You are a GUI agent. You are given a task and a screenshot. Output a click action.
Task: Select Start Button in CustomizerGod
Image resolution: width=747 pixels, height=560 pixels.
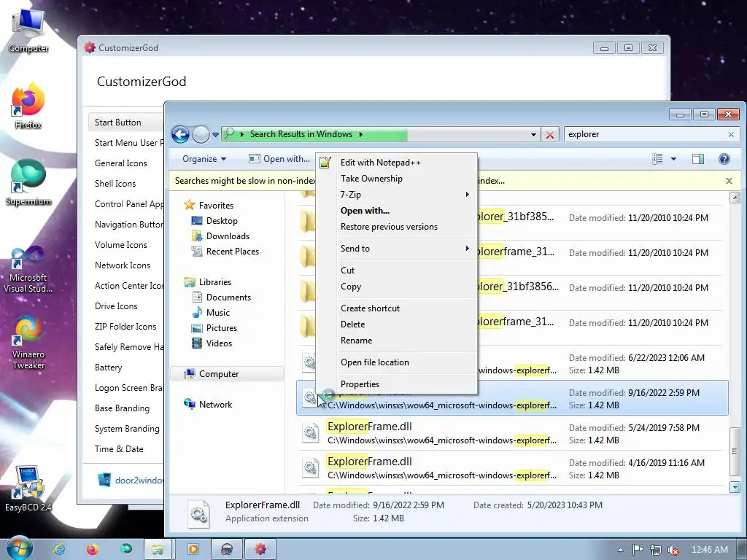(125, 122)
